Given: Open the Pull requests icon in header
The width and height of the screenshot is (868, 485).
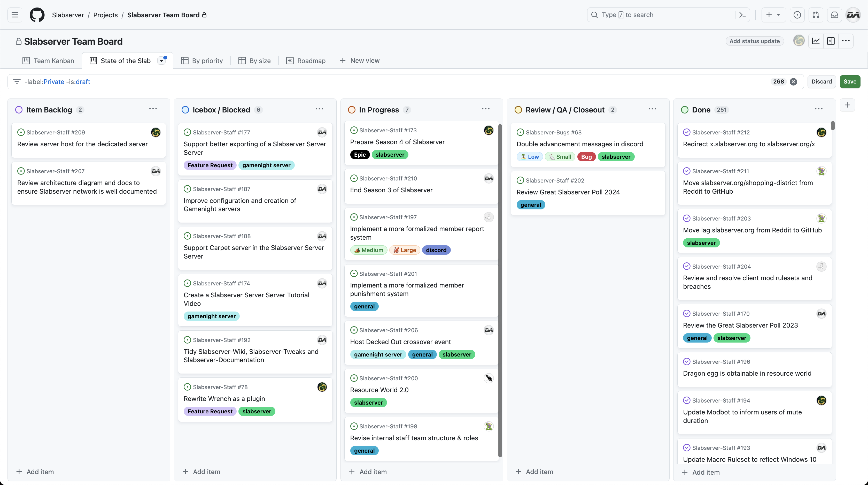Looking at the screenshot, I should point(816,15).
